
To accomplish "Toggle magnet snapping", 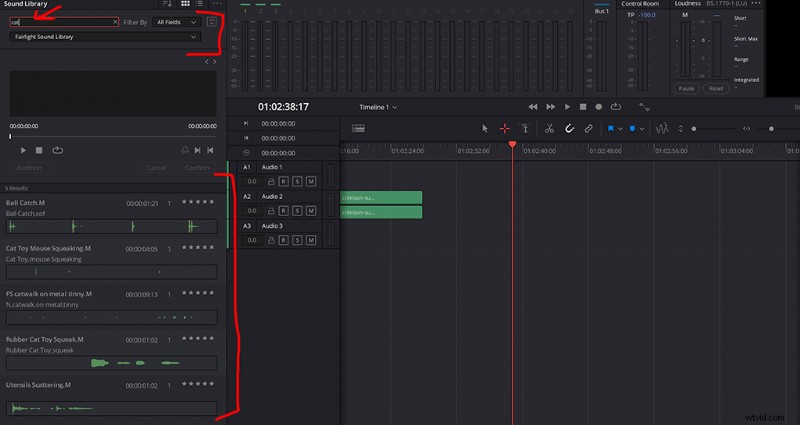I will [569, 129].
